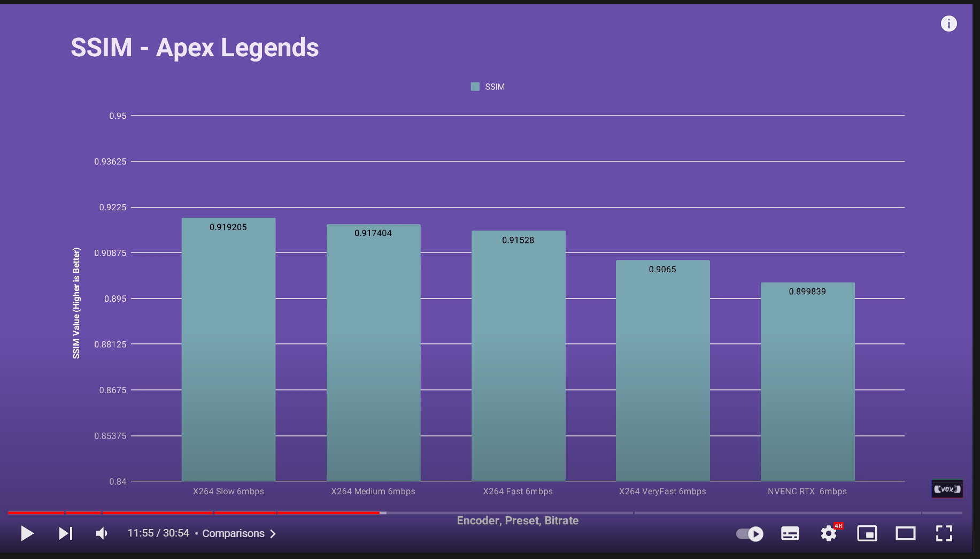This screenshot has width=980, height=559.
Task: Turn on subtitles/closed captions
Action: click(790, 533)
